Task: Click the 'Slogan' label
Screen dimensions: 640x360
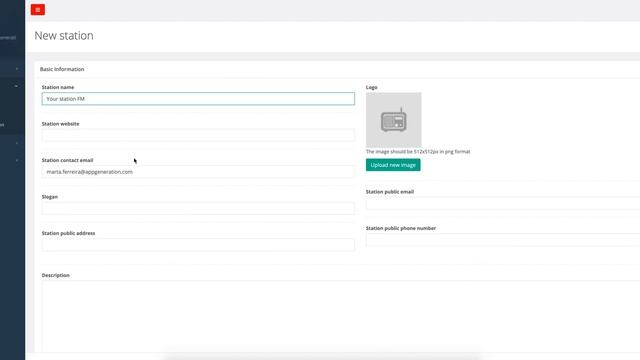Action: (x=50, y=197)
